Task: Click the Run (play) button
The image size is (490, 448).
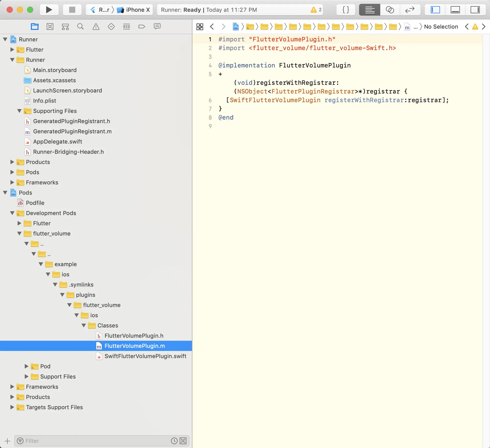Action: [x=49, y=10]
